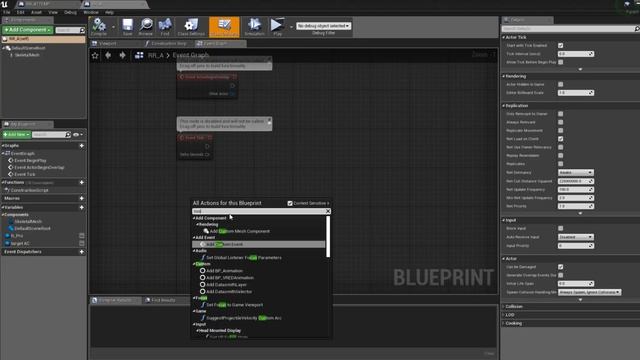Viewport: 640px width, 360px height.
Task: Click the favorite star icon in graph header
Action: tap(95, 56)
